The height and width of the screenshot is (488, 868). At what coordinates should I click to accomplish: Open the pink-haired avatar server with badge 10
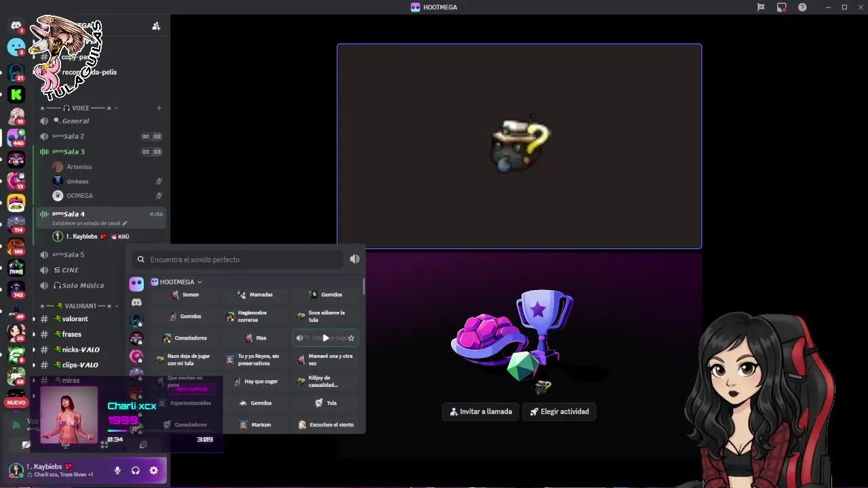pos(16,116)
